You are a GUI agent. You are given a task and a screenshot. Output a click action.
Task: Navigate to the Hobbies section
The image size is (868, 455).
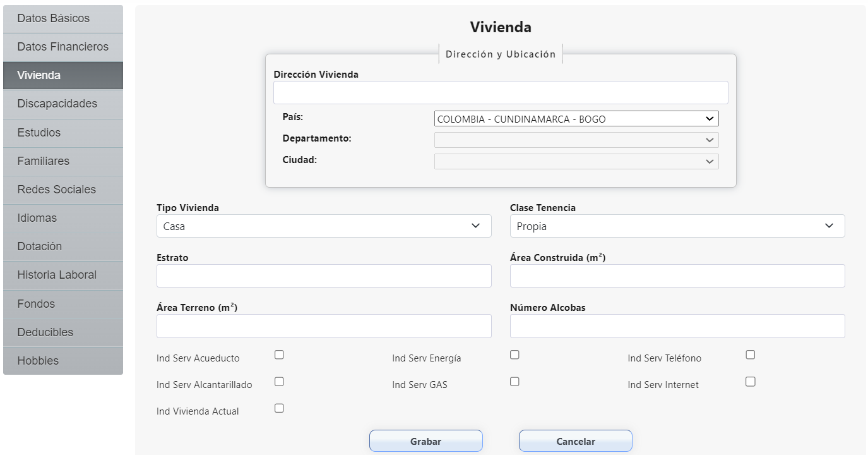pyautogui.click(x=61, y=360)
